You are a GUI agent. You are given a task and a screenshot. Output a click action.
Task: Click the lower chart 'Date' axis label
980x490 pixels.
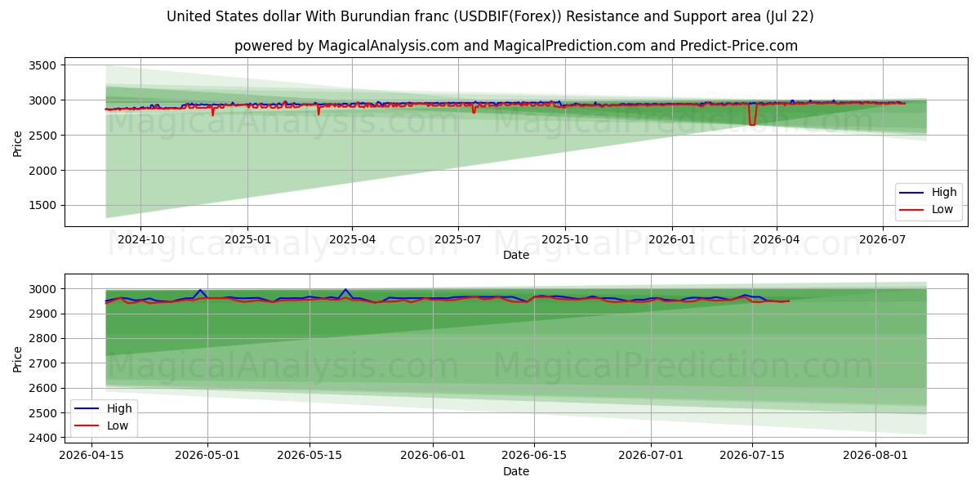coord(515,471)
